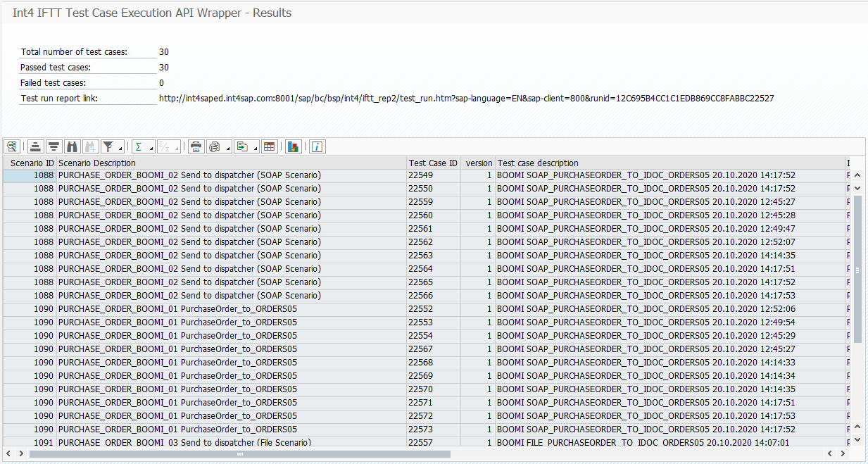Click the Test Case ID column header
This screenshot has width=868, height=464.
coord(432,163)
